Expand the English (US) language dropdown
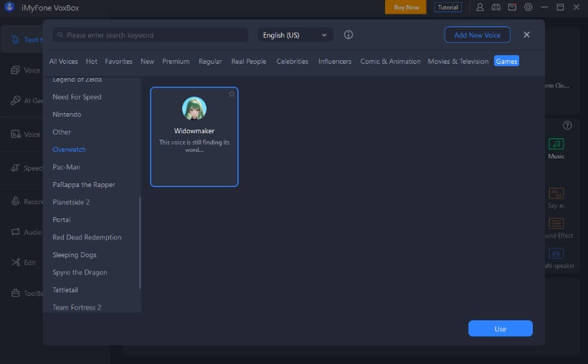 tap(295, 35)
